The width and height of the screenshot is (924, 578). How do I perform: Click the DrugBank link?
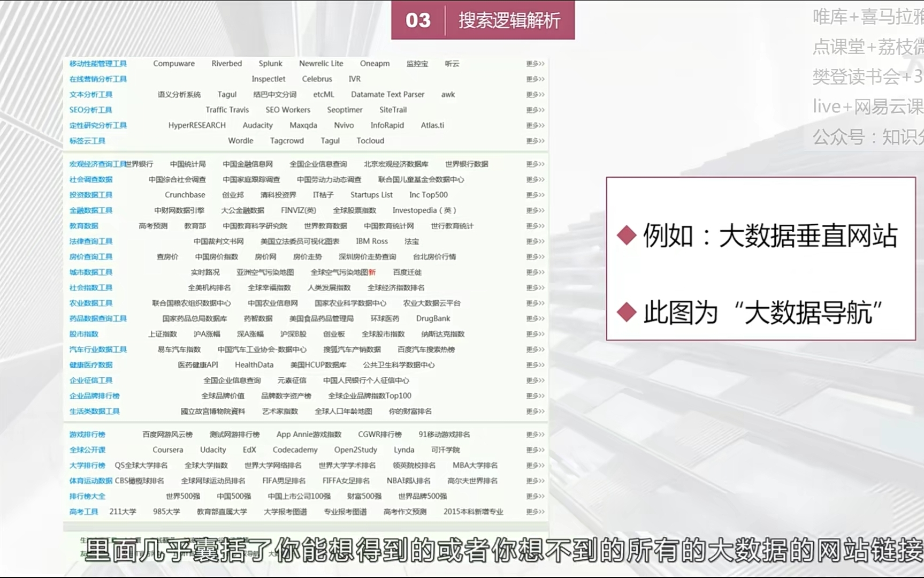point(433,319)
